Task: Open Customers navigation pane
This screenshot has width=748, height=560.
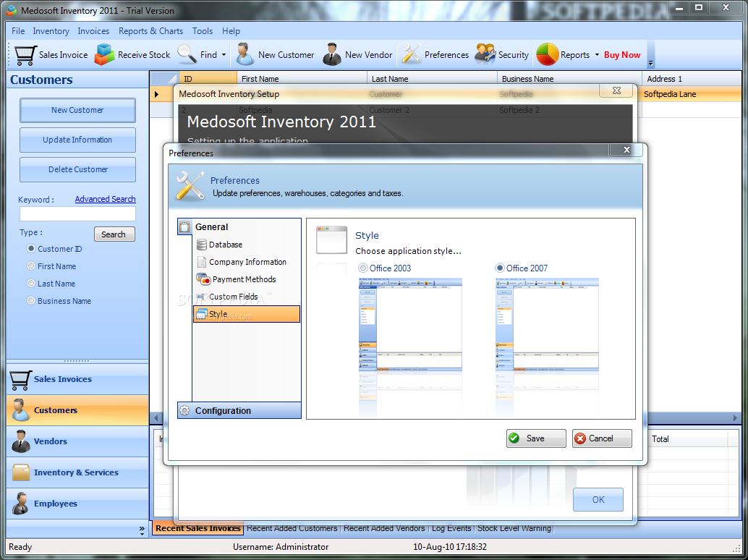Action: (x=77, y=410)
